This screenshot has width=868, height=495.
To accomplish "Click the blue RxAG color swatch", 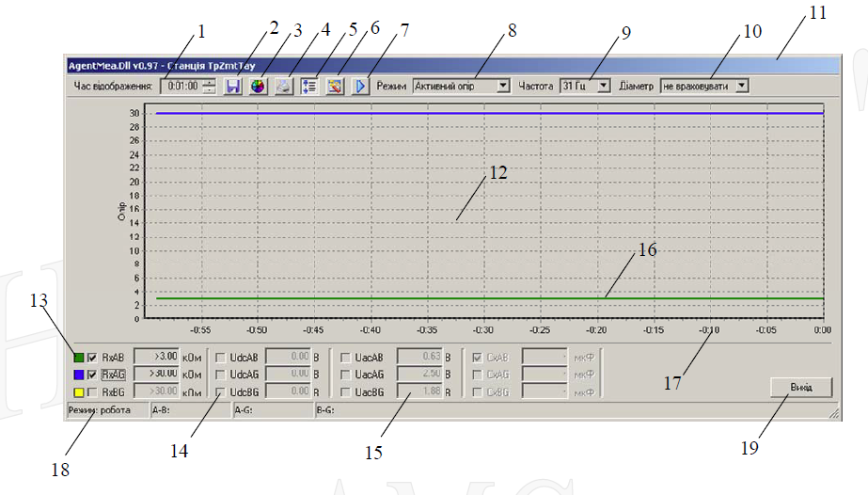I will pos(79,375).
